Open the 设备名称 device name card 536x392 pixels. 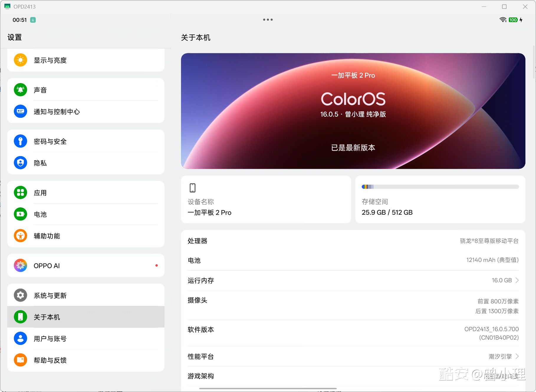(266, 199)
